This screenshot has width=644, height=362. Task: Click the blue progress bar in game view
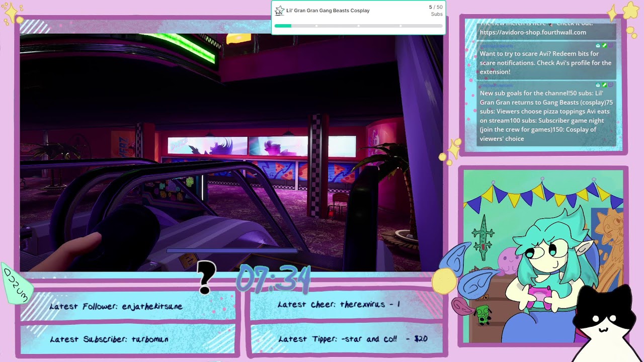coord(232,250)
